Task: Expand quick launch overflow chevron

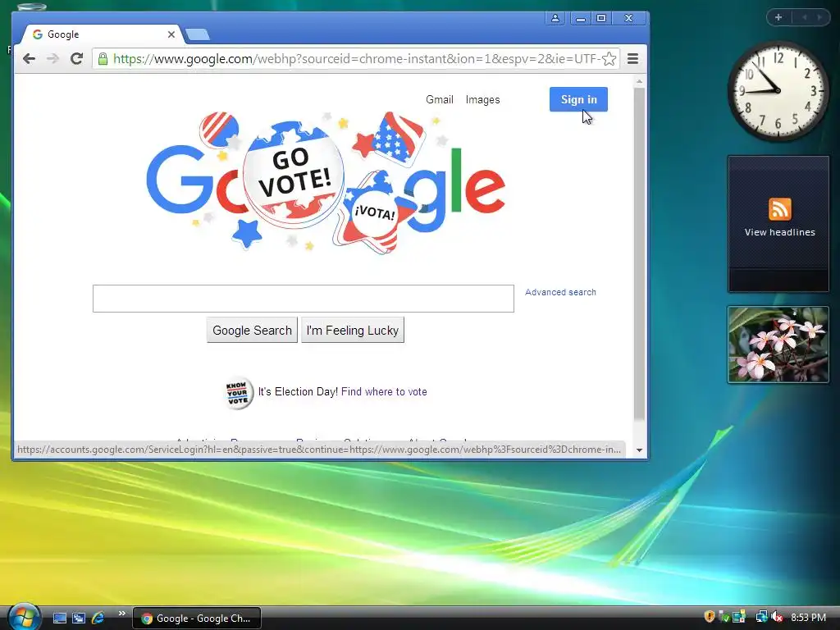Action: [x=121, y=614]
